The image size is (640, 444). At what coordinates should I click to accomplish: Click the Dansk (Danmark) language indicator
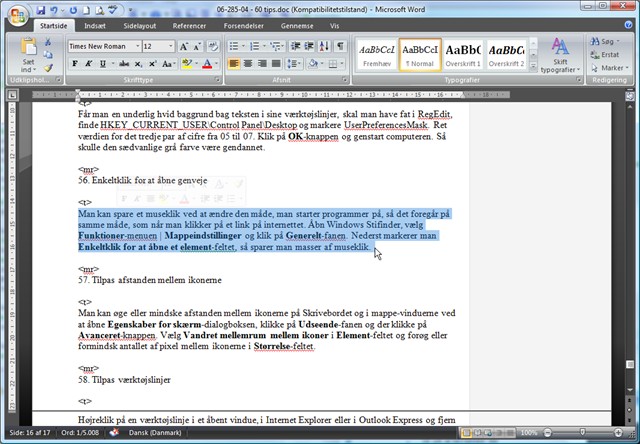[155, 434]
